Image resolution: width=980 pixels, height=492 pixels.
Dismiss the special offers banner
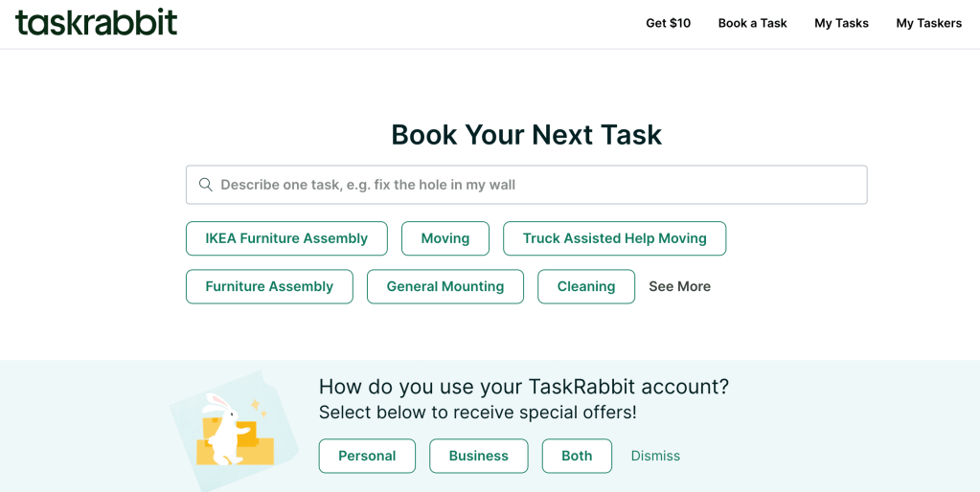click(x=655, y=456)
